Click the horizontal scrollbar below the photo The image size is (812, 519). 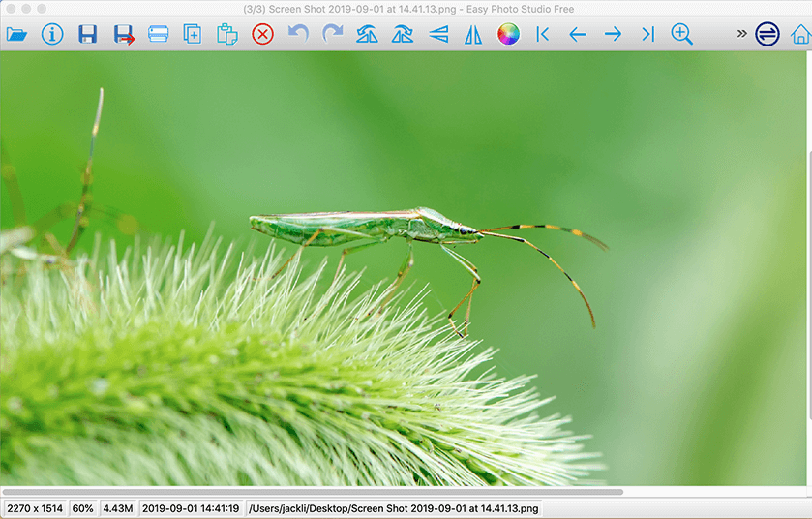tap(312, 492)
